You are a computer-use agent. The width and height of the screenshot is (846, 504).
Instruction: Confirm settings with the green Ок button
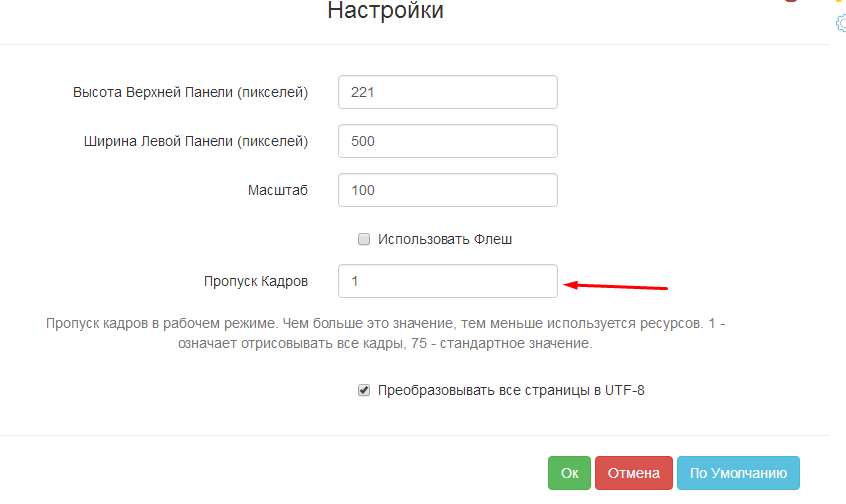click(569, 473)
